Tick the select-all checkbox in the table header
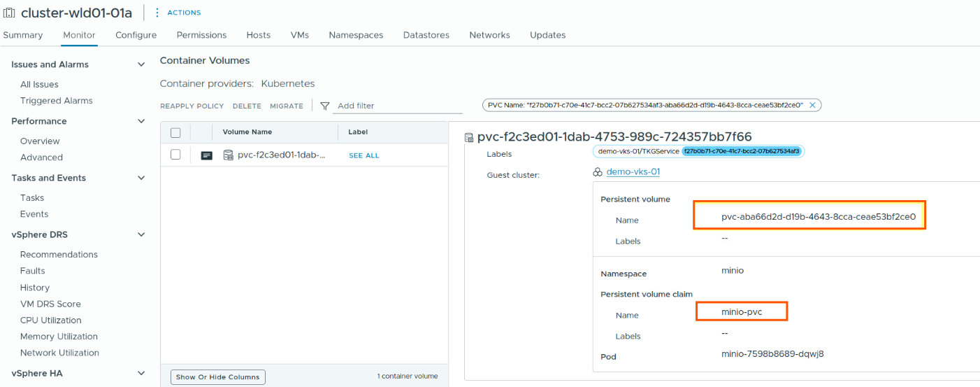 tap(175, 132)
